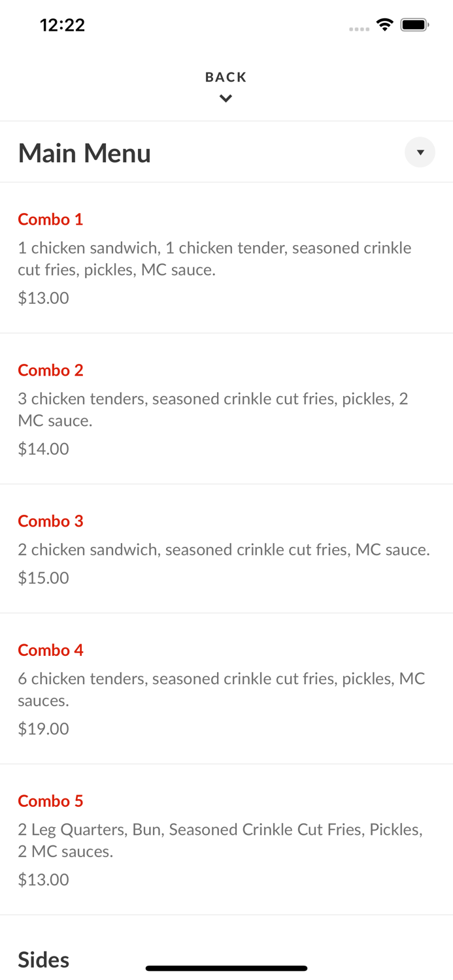Image resolution: width=453 pixels, height=980 pixels.
Task: Select the Combo 2 menu item
Action: coord(50,370)
